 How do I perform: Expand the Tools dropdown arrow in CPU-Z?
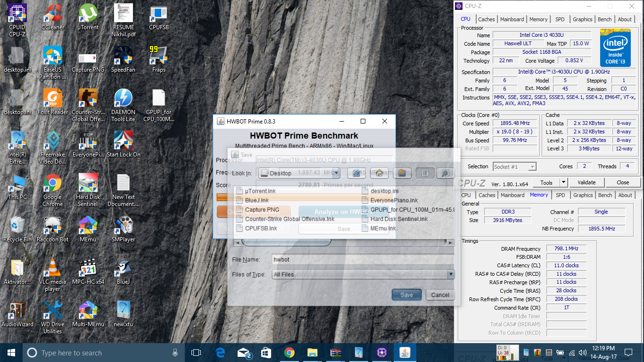(x=563, y=182)
